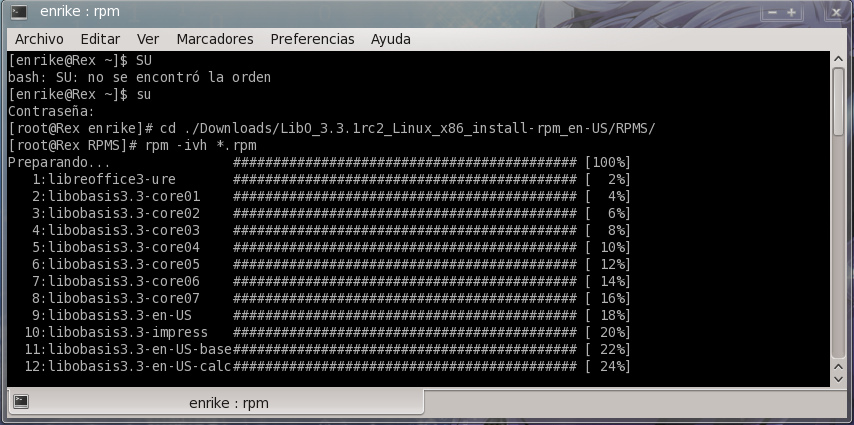This screenshot has width=854, height=425.
Task: Select the 'enrike : rpm' terminal tab
Action: (216, 403)
